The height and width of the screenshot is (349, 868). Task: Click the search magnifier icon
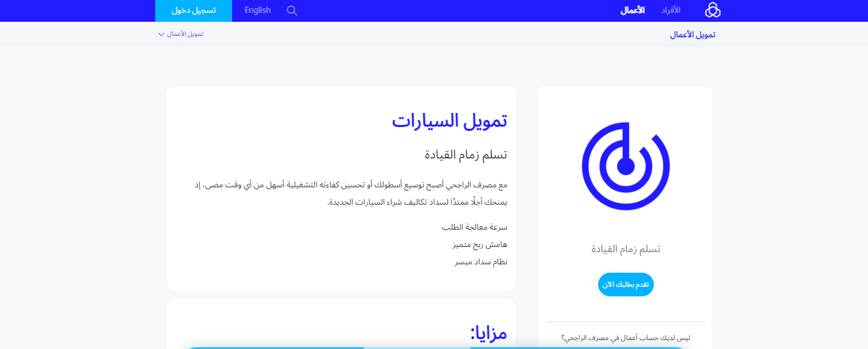[x=292, y=11]
